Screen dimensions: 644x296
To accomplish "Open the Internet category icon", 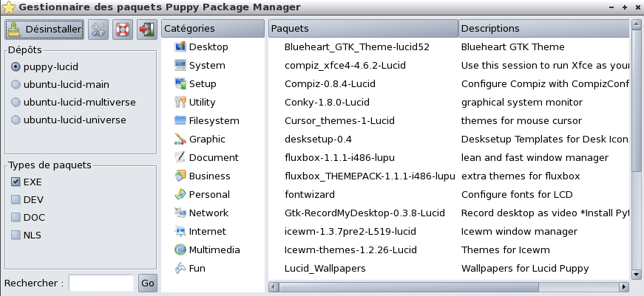I will pyautogui.click(x=180, y=231).
